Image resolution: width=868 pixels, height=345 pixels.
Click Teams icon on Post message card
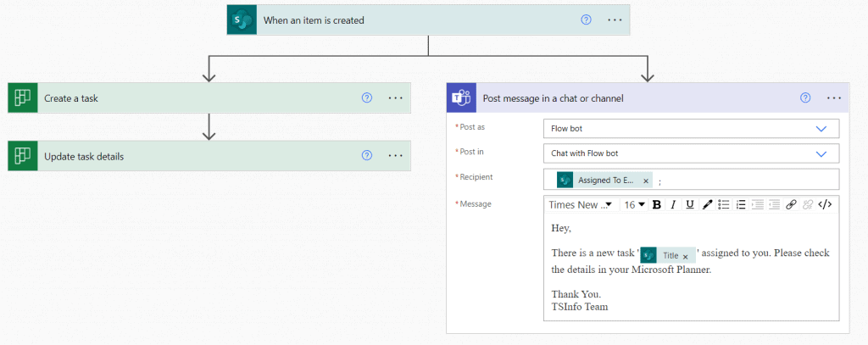462,98
